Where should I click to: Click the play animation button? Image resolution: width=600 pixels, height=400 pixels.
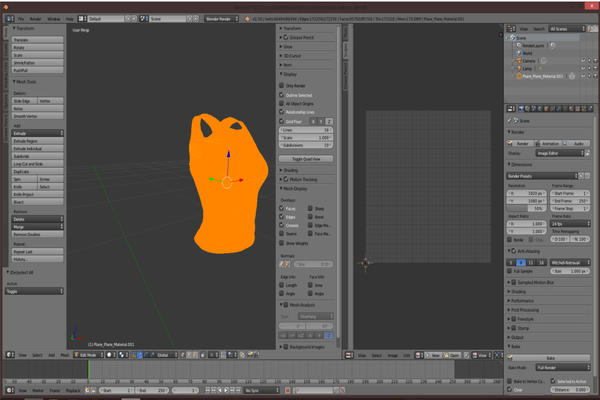(x=227, y=390)
